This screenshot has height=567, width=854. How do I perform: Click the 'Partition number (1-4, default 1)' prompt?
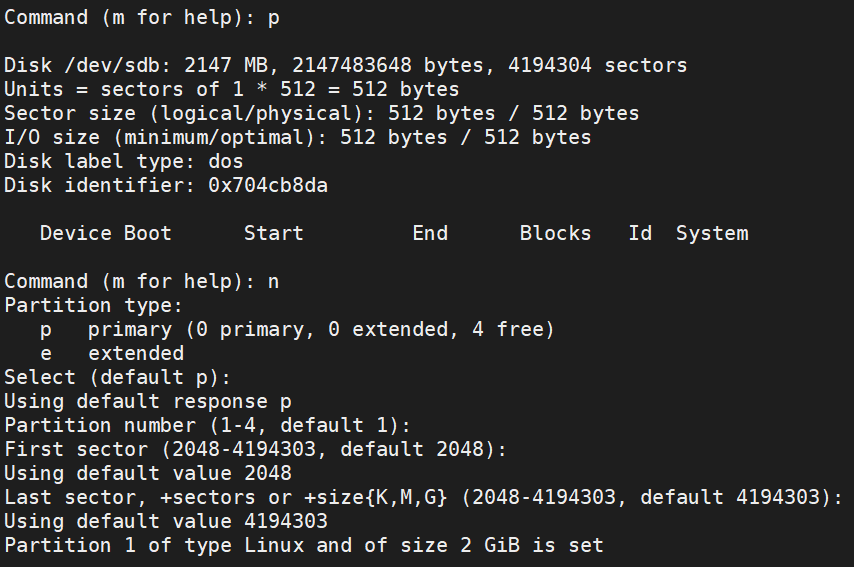(207, 425)
